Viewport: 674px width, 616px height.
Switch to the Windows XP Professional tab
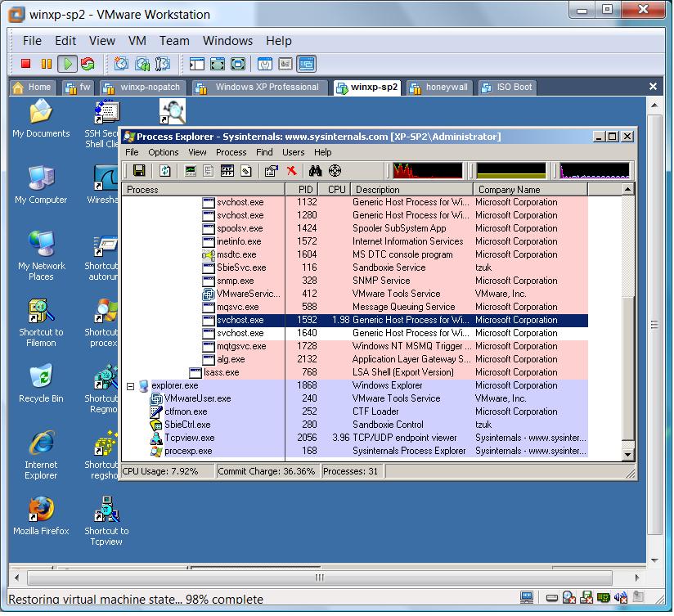pyautogui.click(x=260, y=88)
